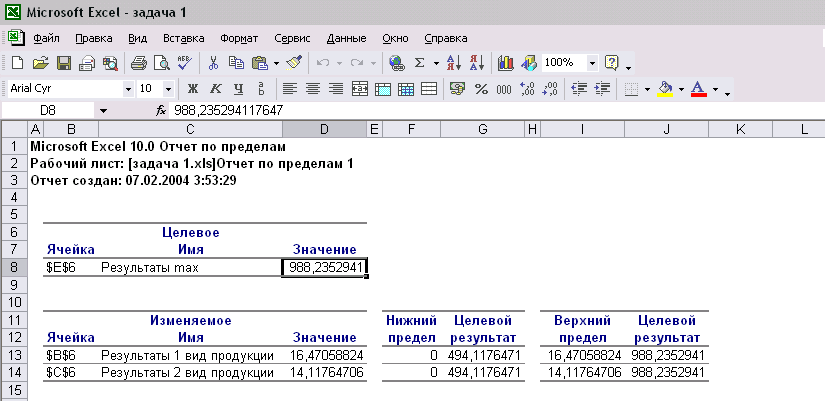Select cell with 16,47058824 under Значение

tap(324, 356)
